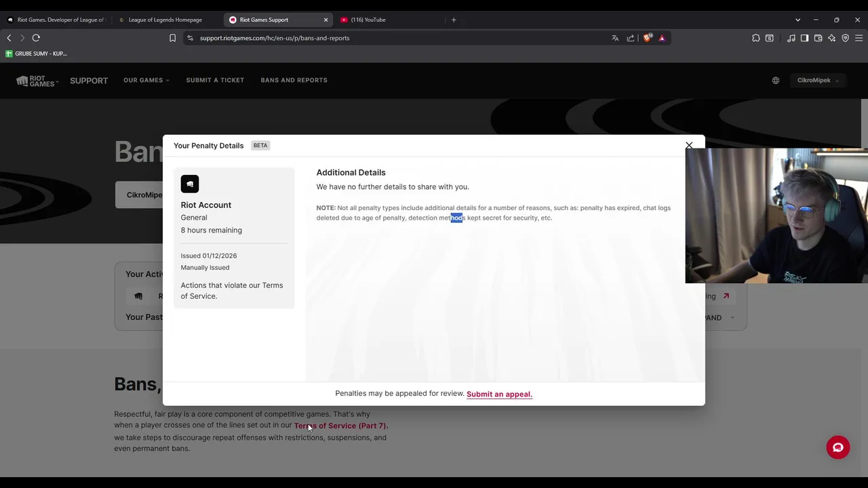Minimize the browser window
Screen dimensions: 868x488
pos(816,20)
